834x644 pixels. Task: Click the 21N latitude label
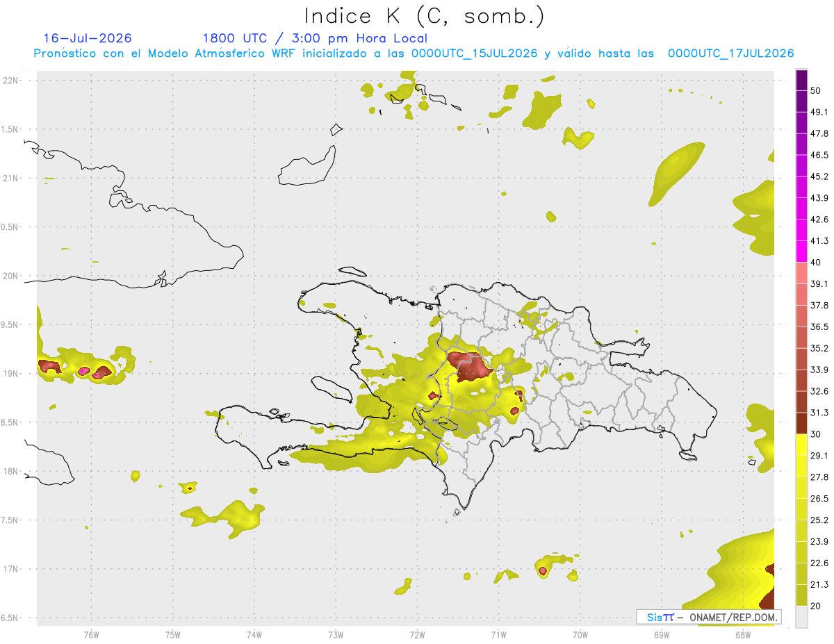pos(11,178)
